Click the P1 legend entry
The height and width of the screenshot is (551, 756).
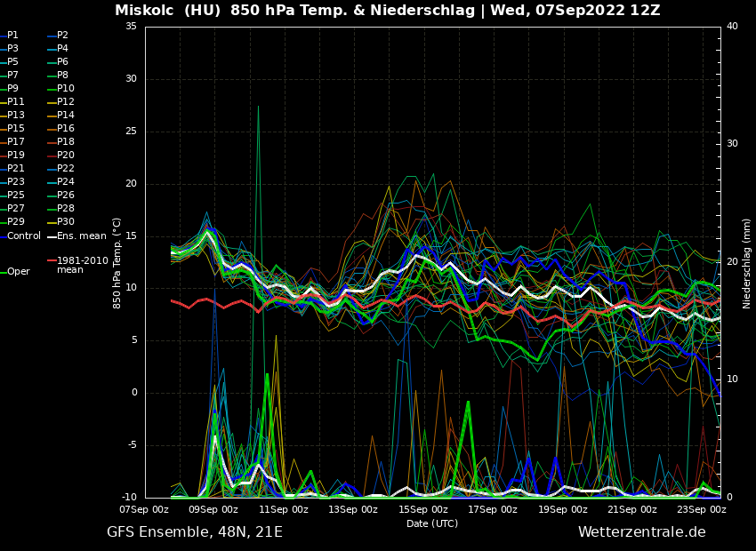point(12,36)
